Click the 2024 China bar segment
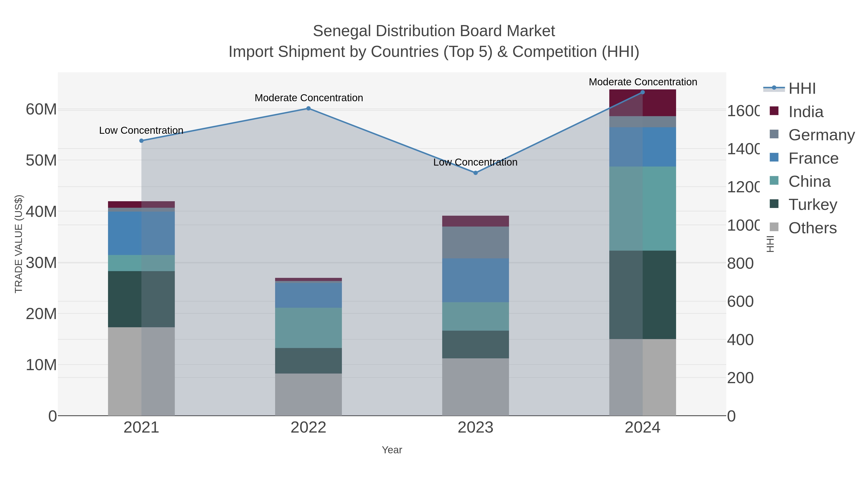 [643, 209]
